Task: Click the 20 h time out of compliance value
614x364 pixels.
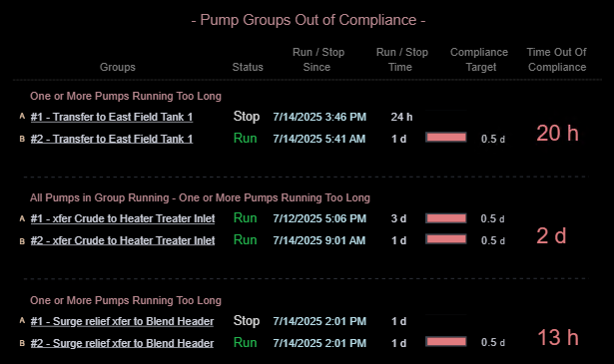Action: tap(557, 134)
